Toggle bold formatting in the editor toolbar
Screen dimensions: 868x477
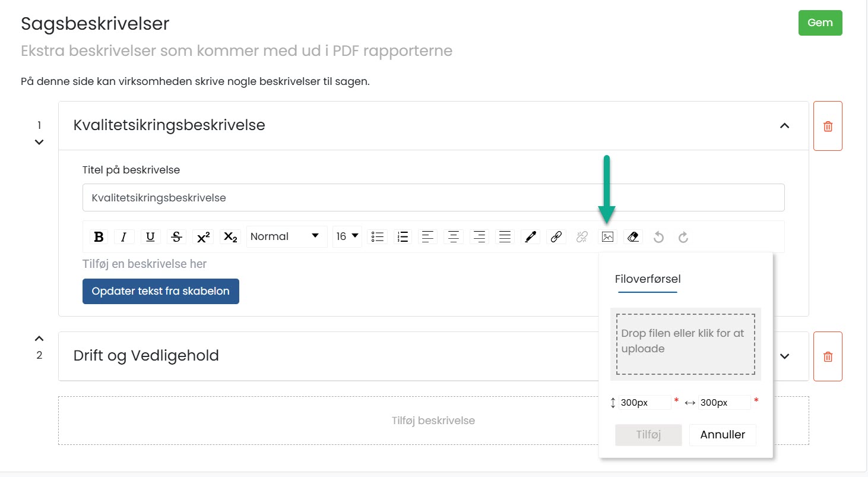(99, 237)
